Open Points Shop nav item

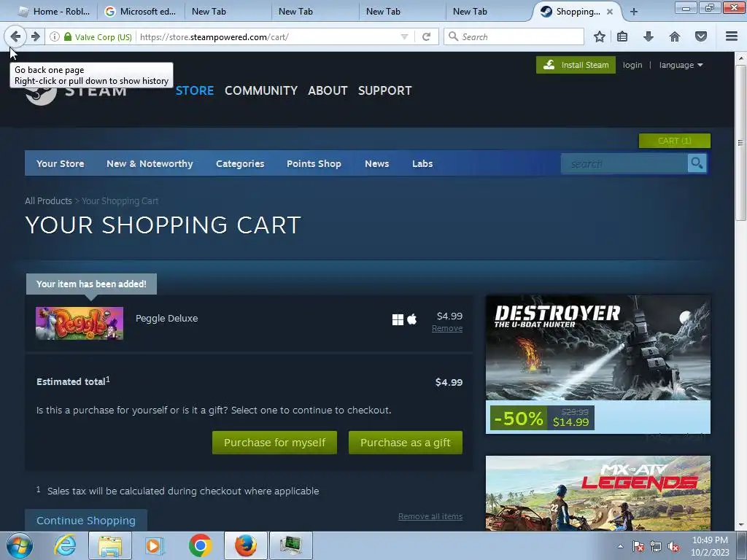coord(314,163)
